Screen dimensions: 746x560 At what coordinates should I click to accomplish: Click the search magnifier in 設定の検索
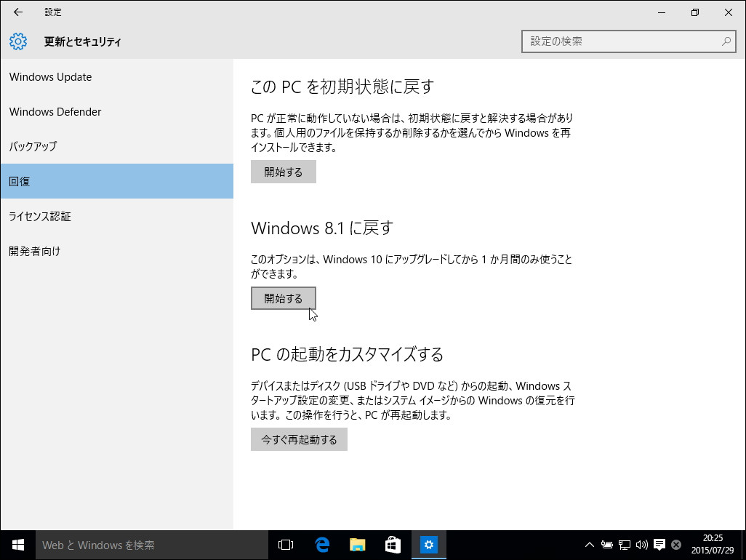(727, 41)
